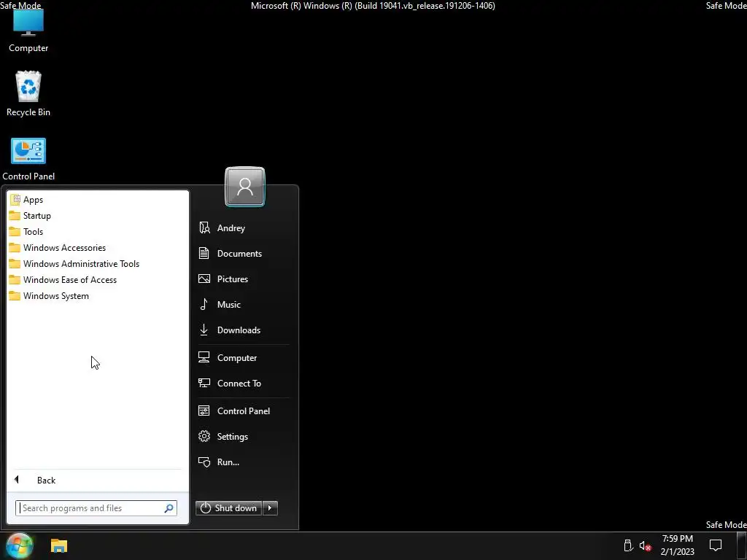Screen dimensions: 747x560
Task: Click the Shut down button
Action: [x=228, y=508]
